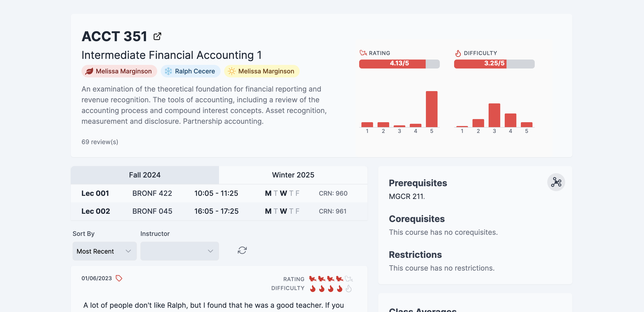Click the 5-star bar in rating histogram

431,109
